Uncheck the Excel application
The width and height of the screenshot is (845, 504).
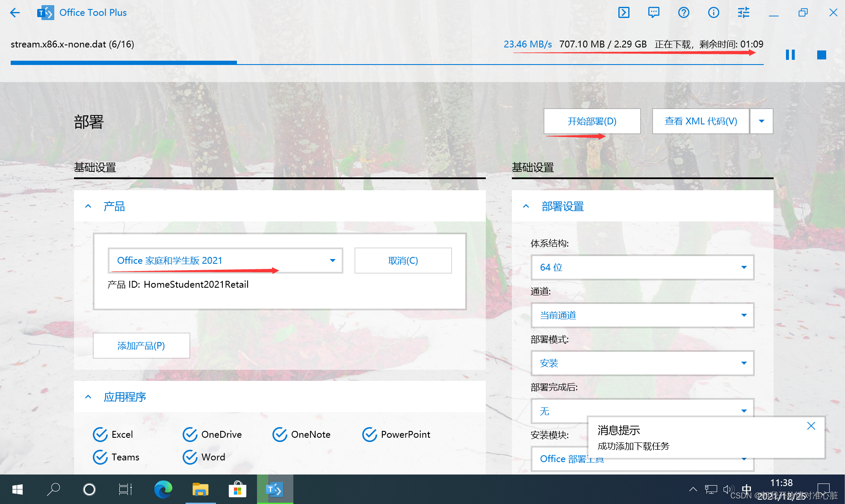100,434
